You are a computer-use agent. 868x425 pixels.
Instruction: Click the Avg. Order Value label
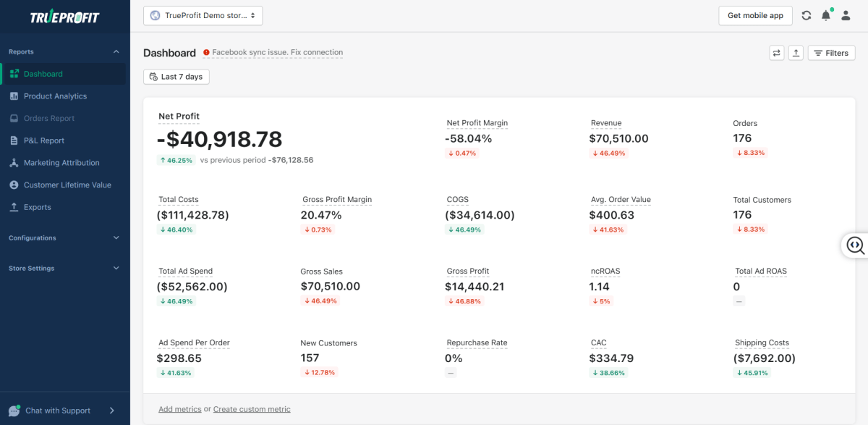pos(621,200)
